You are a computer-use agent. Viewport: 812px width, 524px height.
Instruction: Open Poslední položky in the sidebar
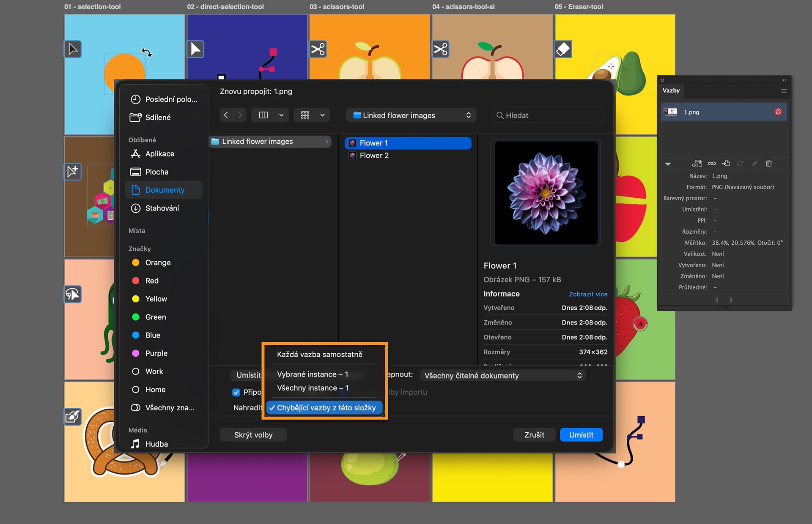pos(164,99)
